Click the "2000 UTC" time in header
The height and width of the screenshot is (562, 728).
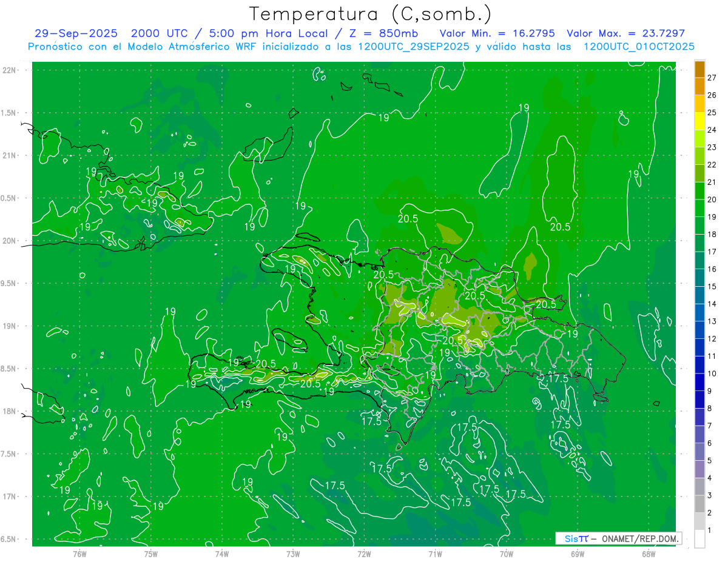[160, 33]
